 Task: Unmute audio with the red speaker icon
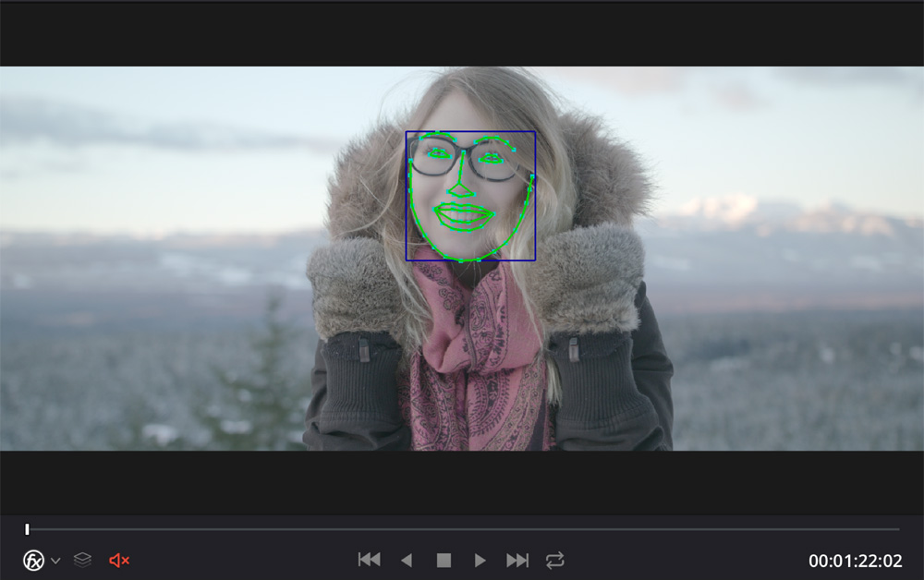pos(118,561)
